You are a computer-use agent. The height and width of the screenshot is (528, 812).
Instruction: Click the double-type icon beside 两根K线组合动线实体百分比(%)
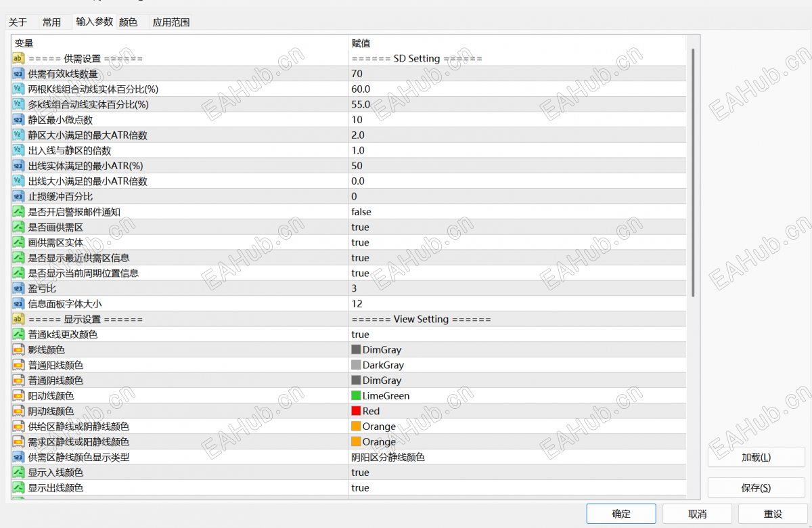tap(18, 89)
